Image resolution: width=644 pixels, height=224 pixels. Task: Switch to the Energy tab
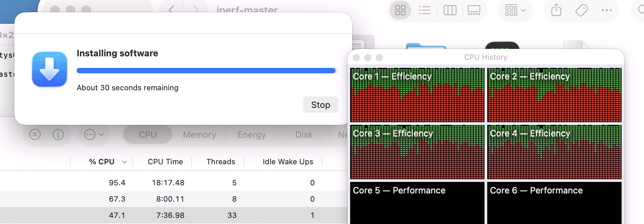252,135
